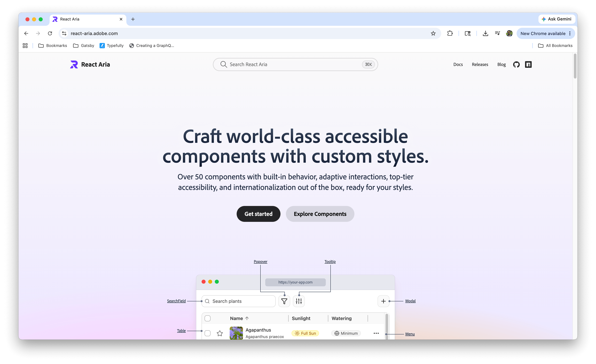Viewport: 596px width, 364px height.
Task: Open the GitHub icon link in site header
Action: coord(516,65)
